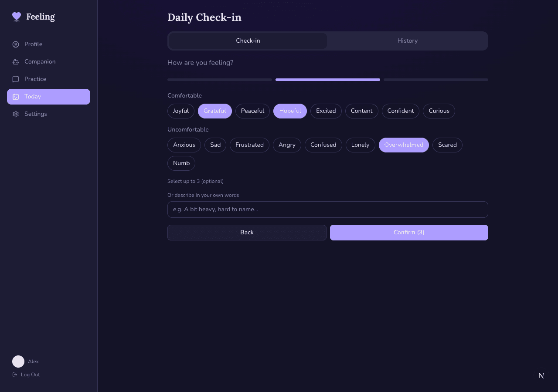Click the Confirm (3) button

(x=409, y=233)
